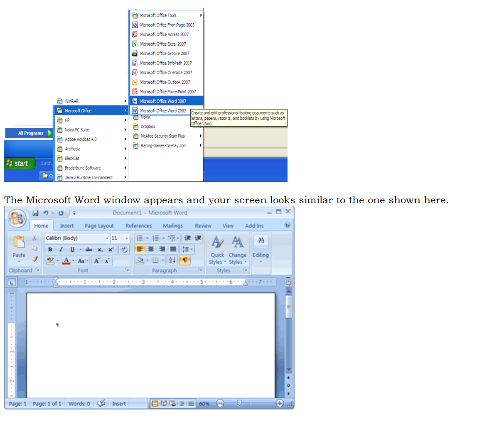Switch to the Page Layout tab
The height and width of the screenshot is (425, 504).
99,226
